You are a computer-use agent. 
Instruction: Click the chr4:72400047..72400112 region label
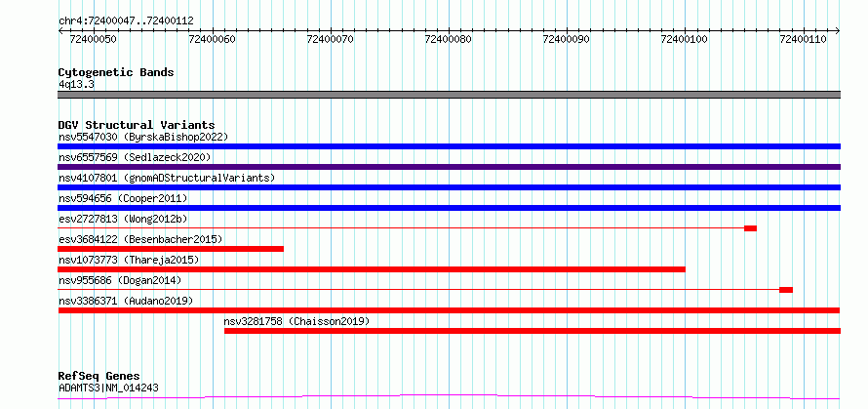tap(126, 20)
